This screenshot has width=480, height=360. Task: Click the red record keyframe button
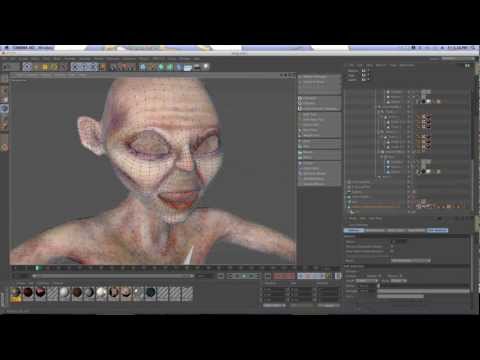(278, 276)
